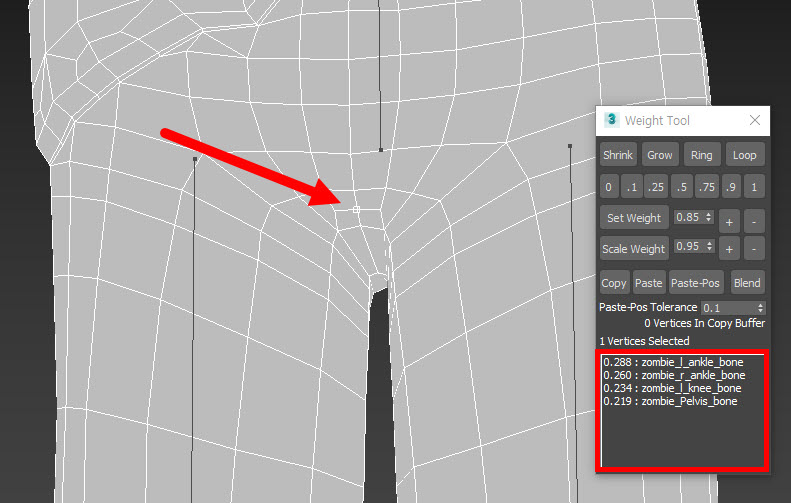Viewport: 791px width, 503px height.
Task: Set weight preset to .25
Action: [x=656, y=187]
